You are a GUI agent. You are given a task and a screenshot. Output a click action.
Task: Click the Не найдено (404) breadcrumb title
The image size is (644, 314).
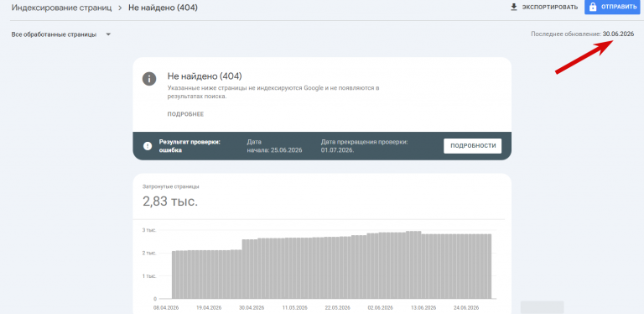(x=163, y=8)
